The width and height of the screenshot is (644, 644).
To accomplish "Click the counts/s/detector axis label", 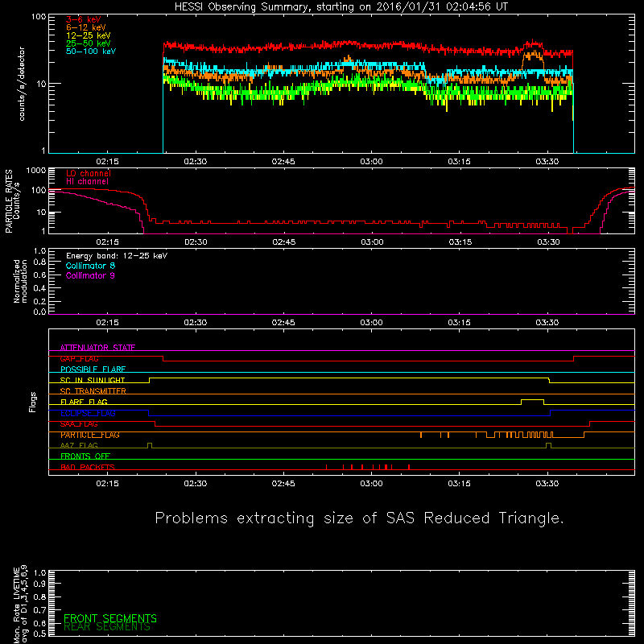I will 22,84.
